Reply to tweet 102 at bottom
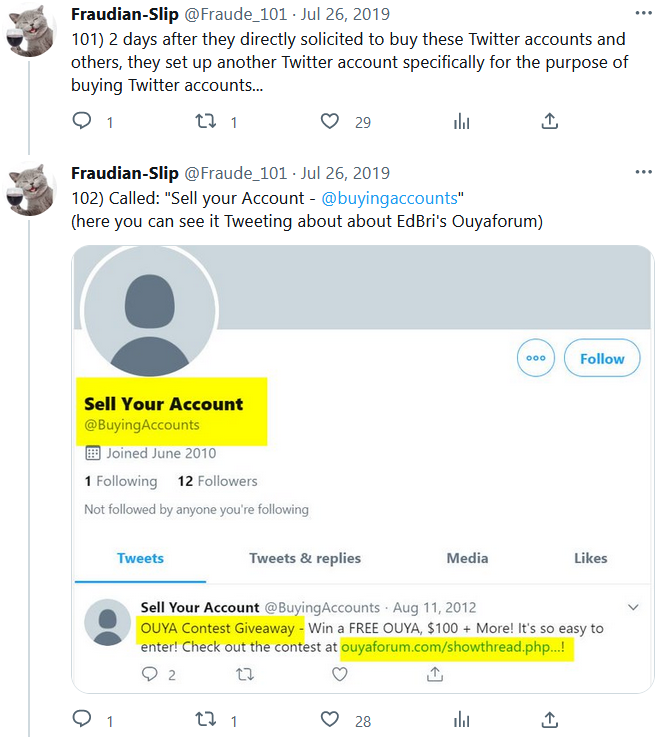This screenshot has width=658, height=737. [x=82, y=720]
